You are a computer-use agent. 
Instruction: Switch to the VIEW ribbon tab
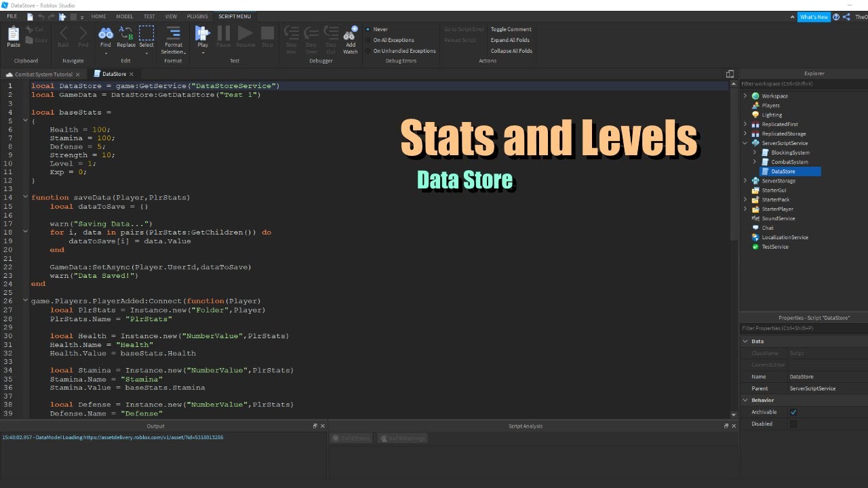[171, 16]
